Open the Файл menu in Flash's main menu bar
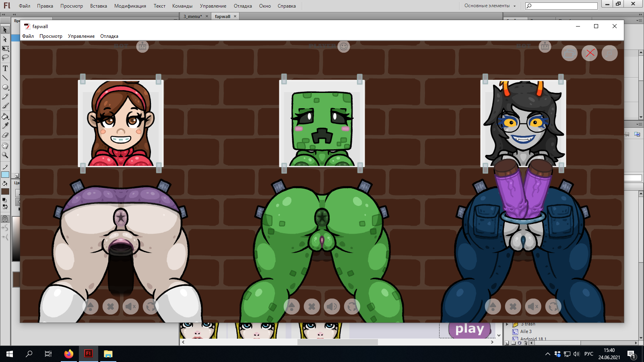Image resolution: width=644 pixels, height=362 pixels. click(x=25, y=6)
